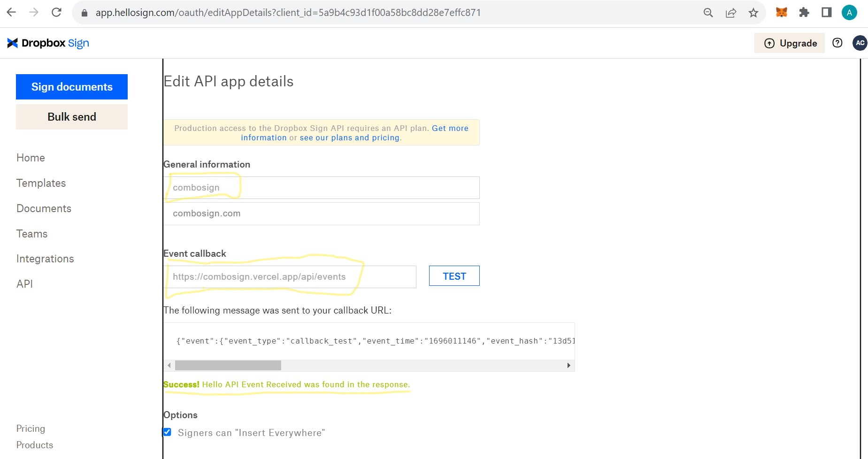Open the Chrome profile avatar A
This screenshot has height=459, width=868.
tap(849, 13)
